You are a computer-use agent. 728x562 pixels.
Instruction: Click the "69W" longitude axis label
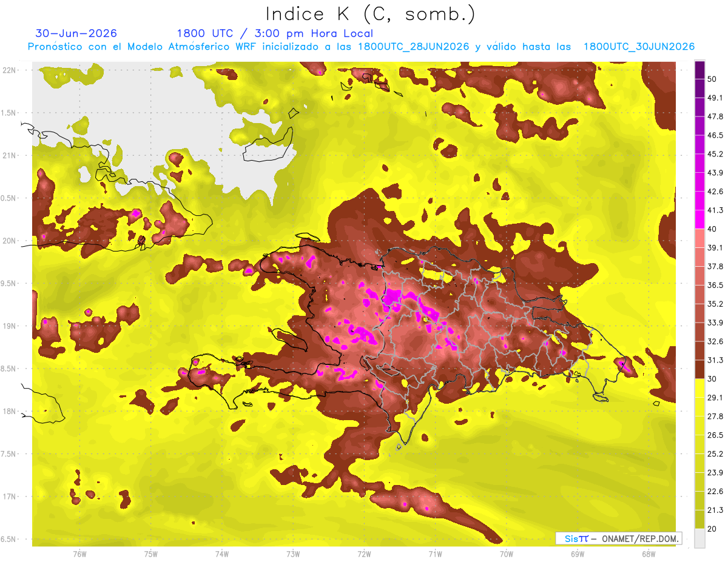[577, 554]
